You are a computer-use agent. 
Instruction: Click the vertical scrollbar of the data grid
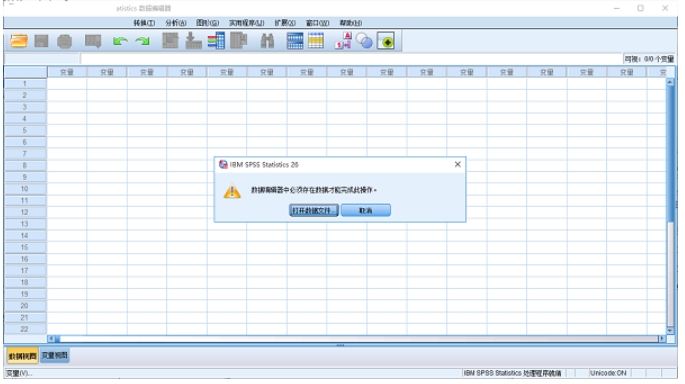tap(670, 206)
